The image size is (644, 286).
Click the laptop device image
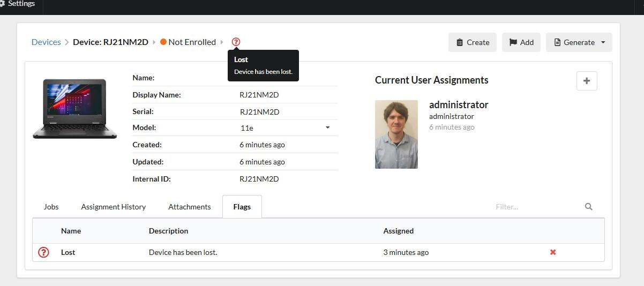point(75,109)
